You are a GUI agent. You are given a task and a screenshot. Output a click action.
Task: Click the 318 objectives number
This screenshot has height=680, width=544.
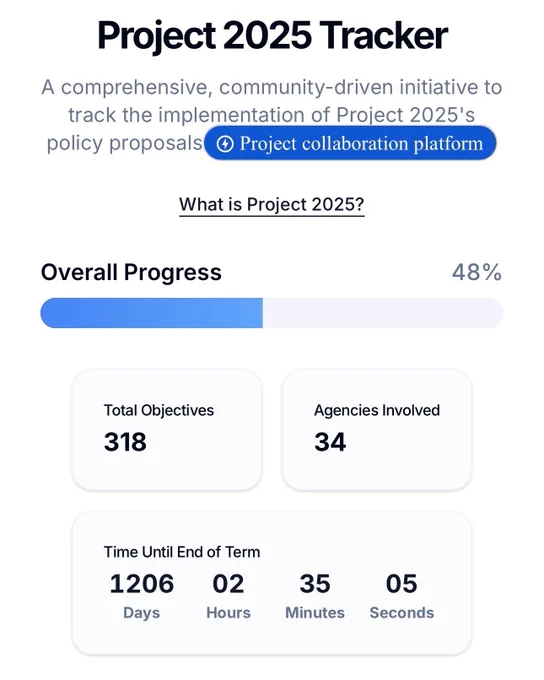point(125,442)
